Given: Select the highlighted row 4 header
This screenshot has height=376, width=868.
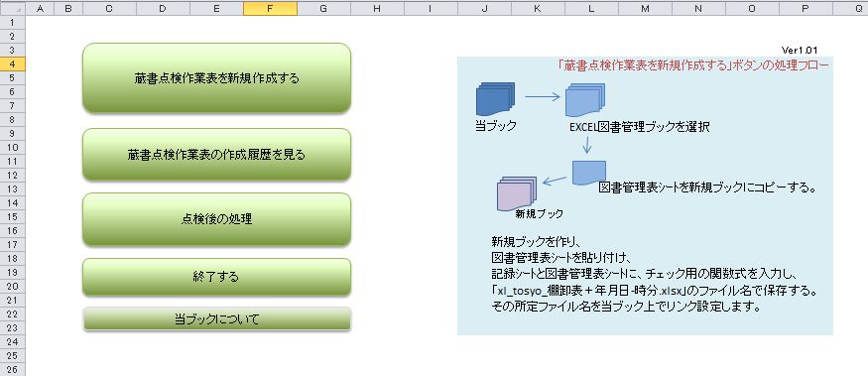Looking at the screenshot, I should [x=12, y=63].
